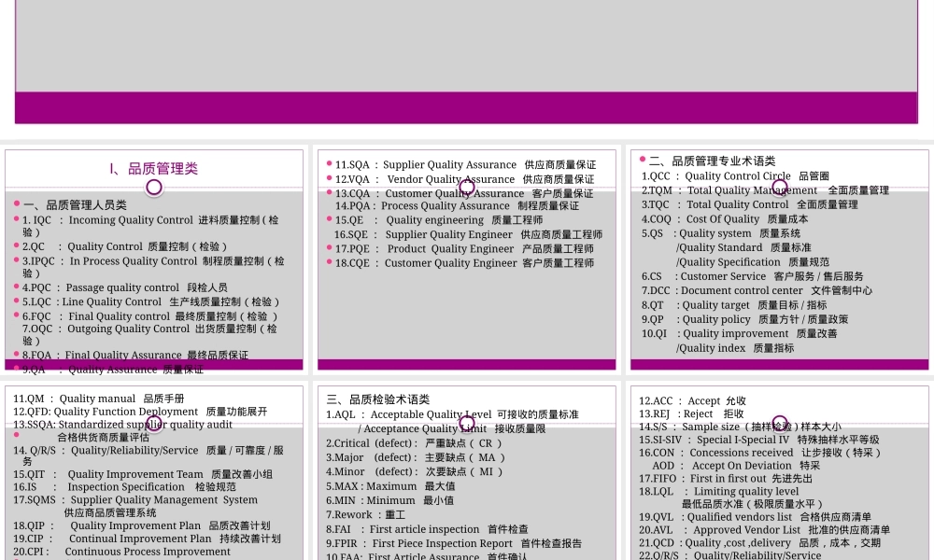Click '20.AVL : Approved Vendor List'
The height and width of the screenshot is (560, 934).
(x=719, y=531)
